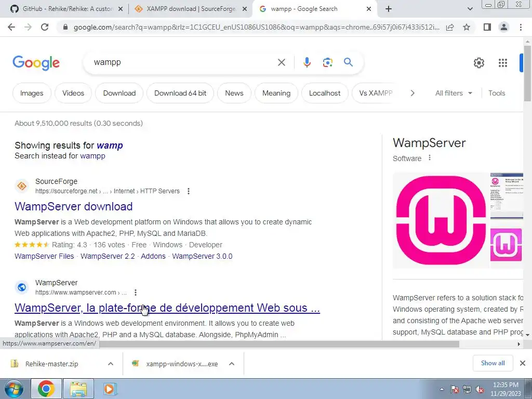This screenshot has height=399, width=532.
Task: Open Windows Start menu
Action: 14,389
